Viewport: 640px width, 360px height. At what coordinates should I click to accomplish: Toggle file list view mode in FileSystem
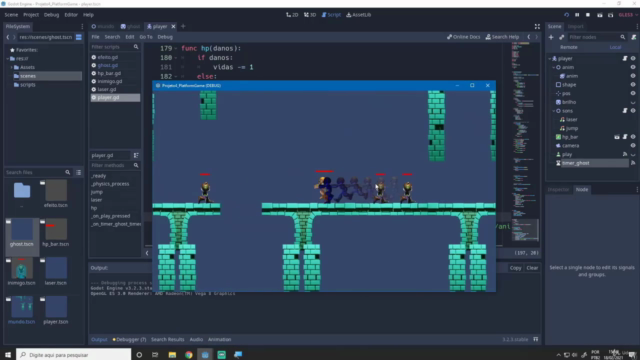pyautogui.click(x=79, y=172)
